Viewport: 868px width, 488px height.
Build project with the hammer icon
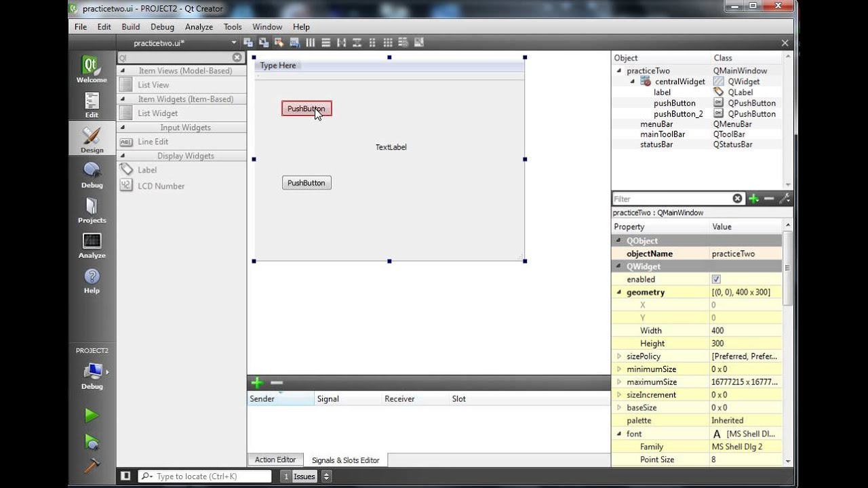[x=92, y=466]
